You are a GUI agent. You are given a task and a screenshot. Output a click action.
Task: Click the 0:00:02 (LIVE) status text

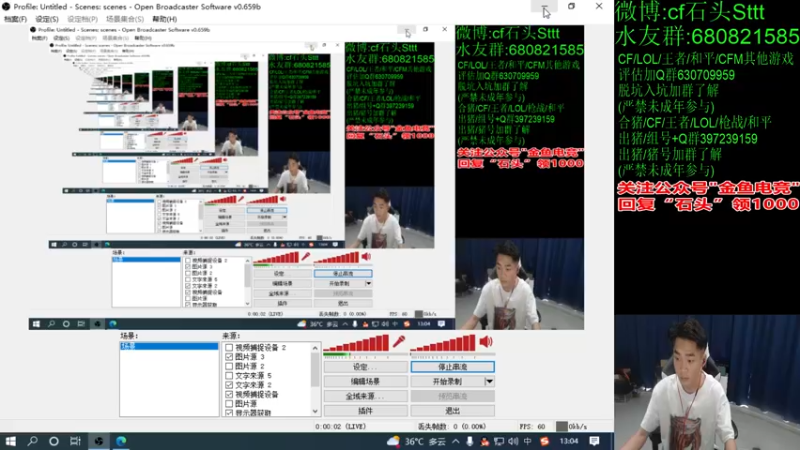pos(340,427)
